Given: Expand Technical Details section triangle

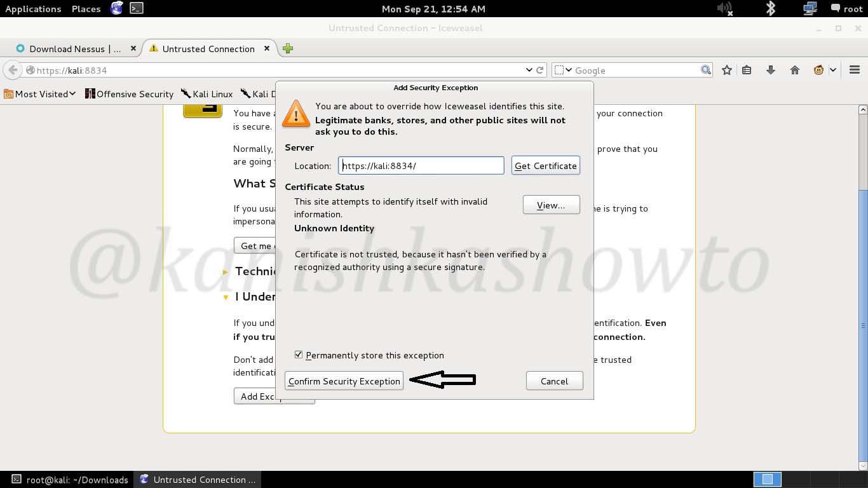Looking at the screenshot, I should 226,272.
